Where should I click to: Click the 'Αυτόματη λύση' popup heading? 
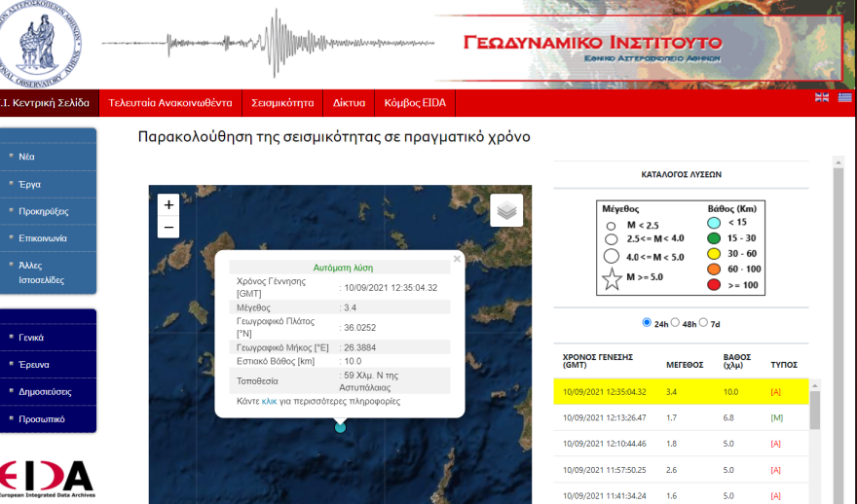click(x=343, y=269)
